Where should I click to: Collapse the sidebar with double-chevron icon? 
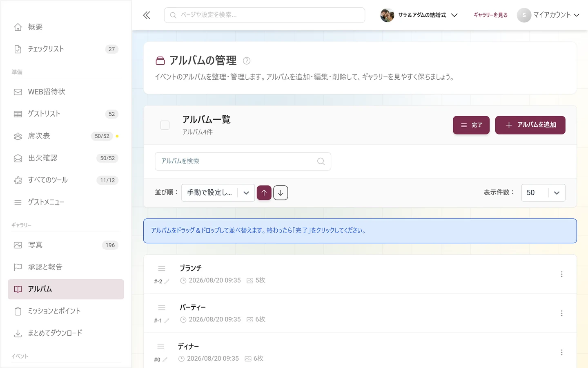(x=147, y=15)
